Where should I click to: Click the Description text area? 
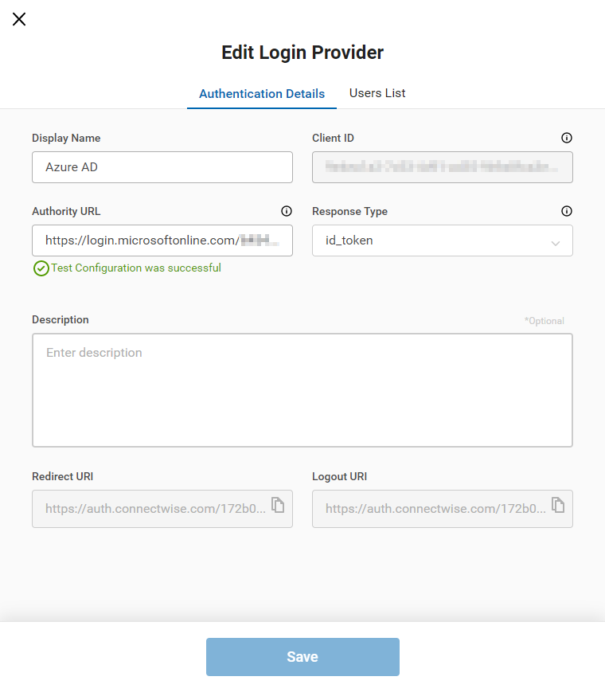coord(302,390)
